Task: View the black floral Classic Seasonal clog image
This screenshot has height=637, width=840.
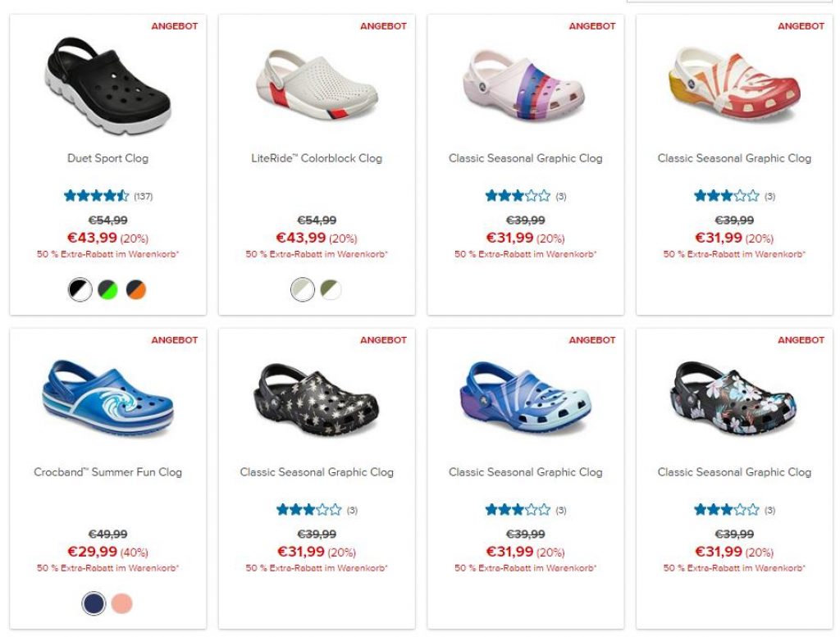Action: (x=733, y=398)
